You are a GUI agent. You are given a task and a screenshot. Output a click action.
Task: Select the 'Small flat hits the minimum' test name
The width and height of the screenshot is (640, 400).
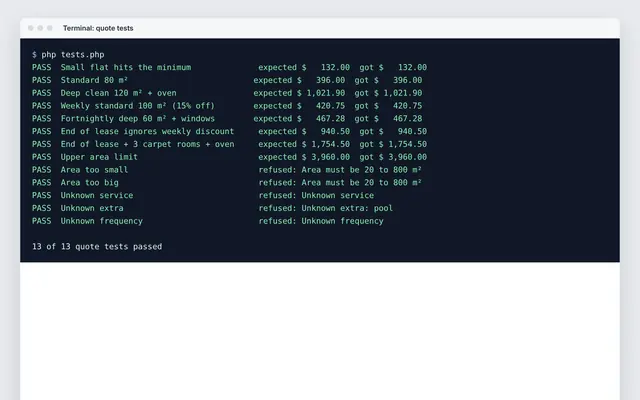pos(126,67)
